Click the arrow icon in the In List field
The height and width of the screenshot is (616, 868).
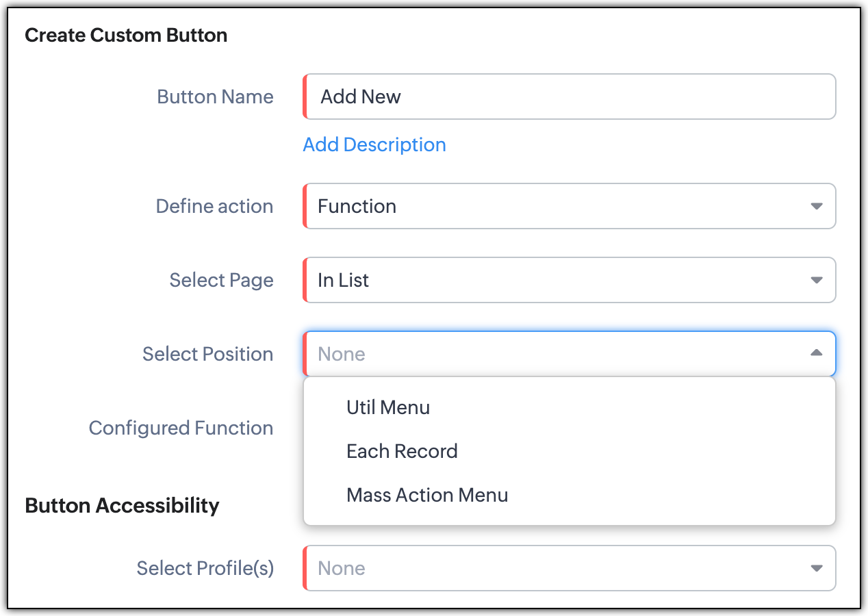point(816,280)
